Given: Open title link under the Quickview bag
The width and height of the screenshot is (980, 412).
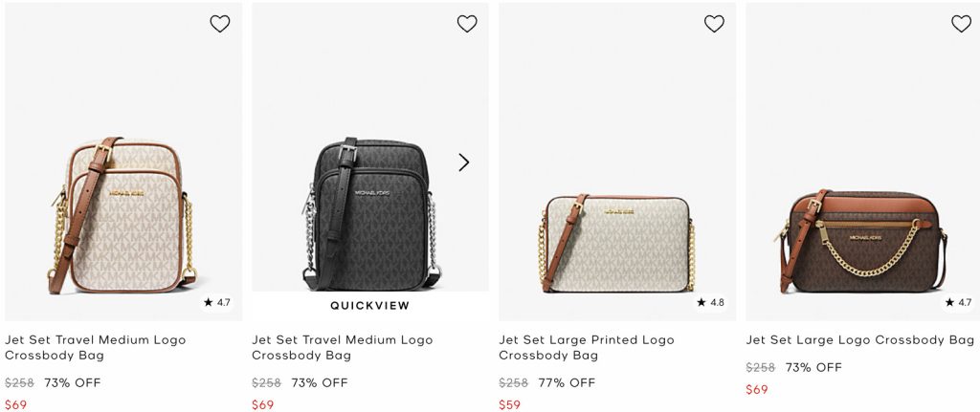Looking at the screenshot, I should (343, 348).
